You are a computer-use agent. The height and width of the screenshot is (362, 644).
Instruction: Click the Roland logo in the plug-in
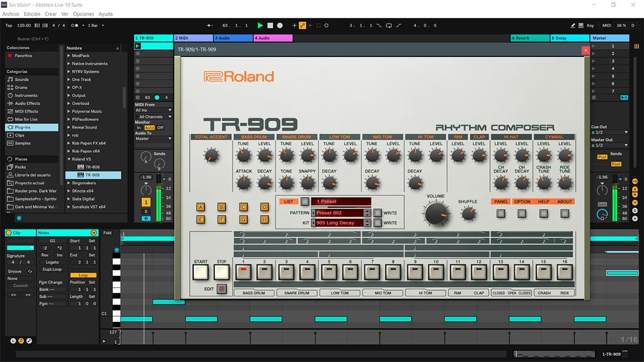[239, 76]
